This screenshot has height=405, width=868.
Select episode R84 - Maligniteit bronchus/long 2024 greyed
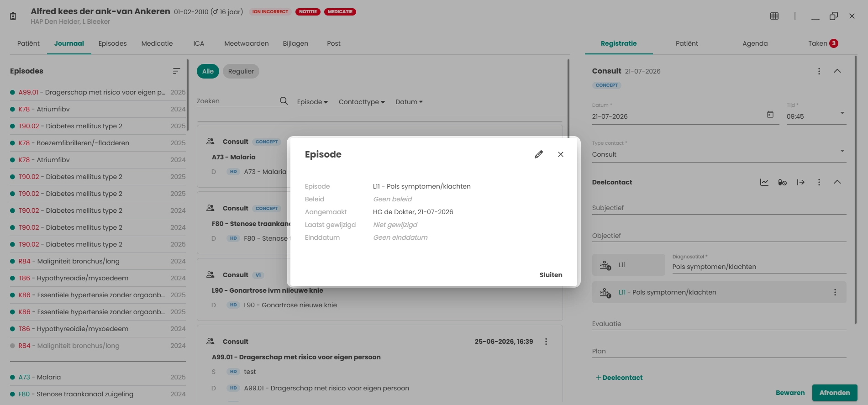coord(98,346)
